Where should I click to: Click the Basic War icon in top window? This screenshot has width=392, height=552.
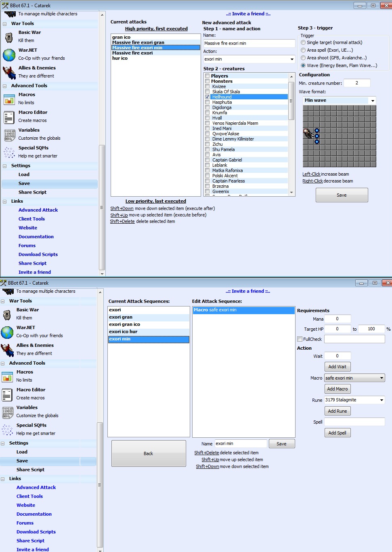click(9, 37)
